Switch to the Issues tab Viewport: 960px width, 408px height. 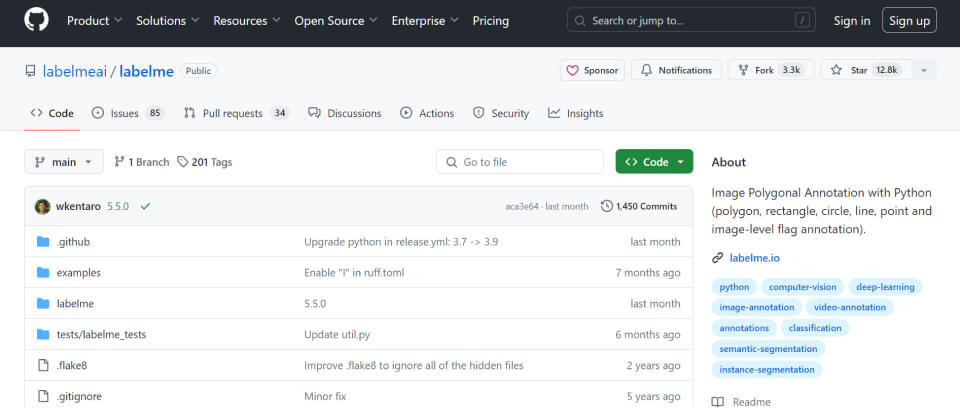(128, 113)
